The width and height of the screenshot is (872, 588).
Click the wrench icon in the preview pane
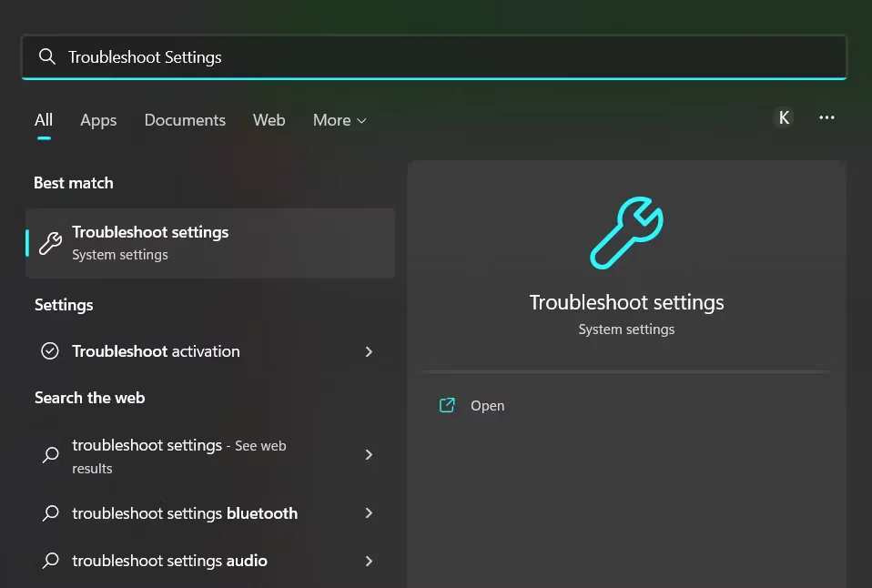pos(626,232)
